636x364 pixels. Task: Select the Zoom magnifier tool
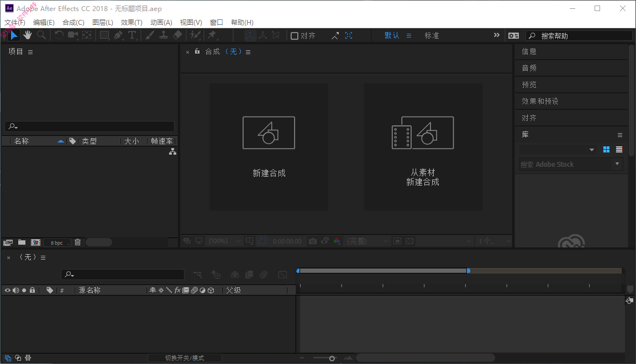coord(41,35)
